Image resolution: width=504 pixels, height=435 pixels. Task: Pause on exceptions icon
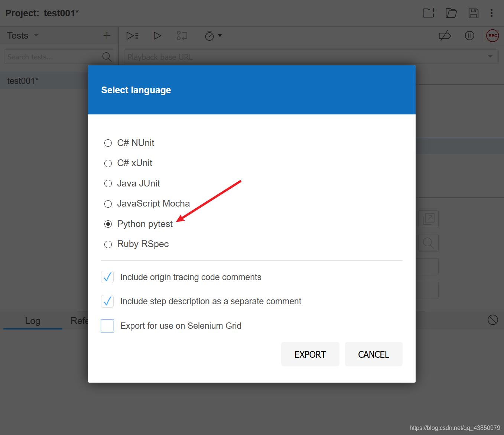coord(469,36)
